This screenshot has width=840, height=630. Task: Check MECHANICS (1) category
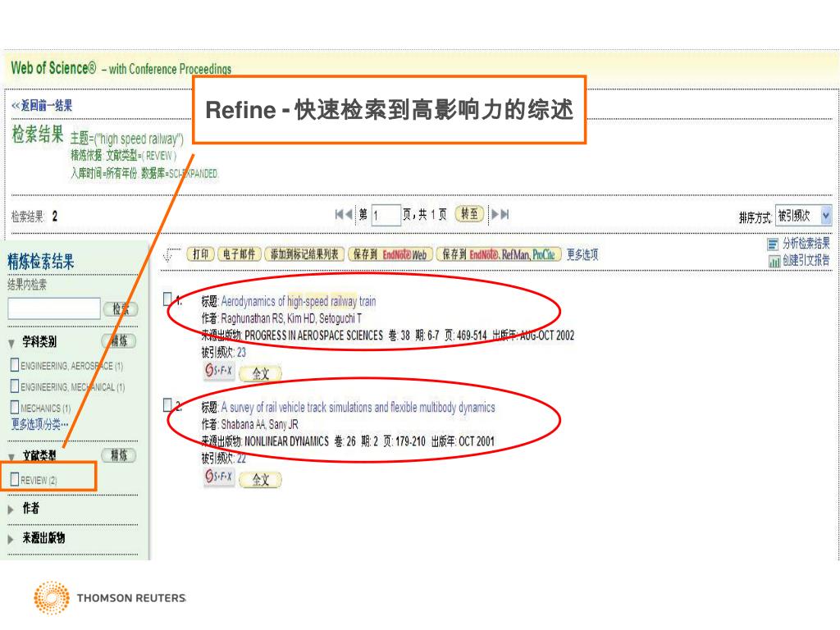coord(15,407)
